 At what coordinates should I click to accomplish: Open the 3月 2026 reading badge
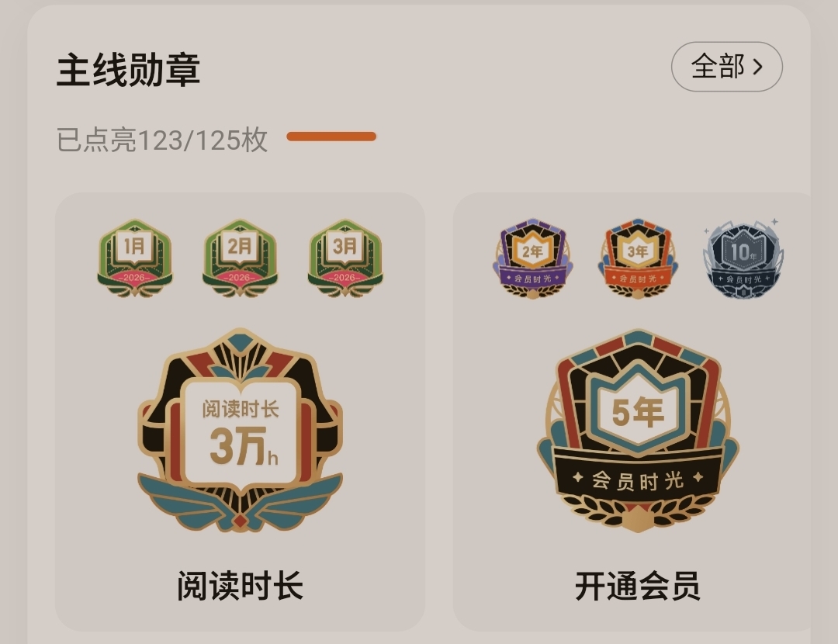coord(345,258)
